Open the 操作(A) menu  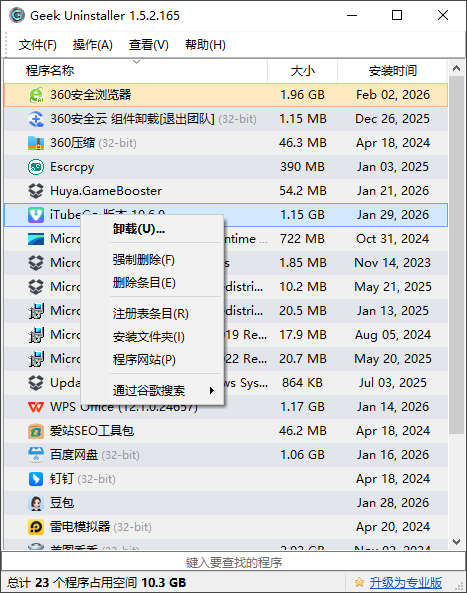point(93,45)
